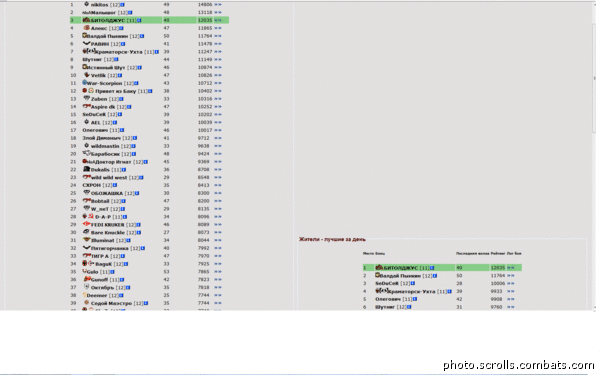Open battle log arrows for Deemer row
This screenshot has height=375, width=600.
point(218,295)
